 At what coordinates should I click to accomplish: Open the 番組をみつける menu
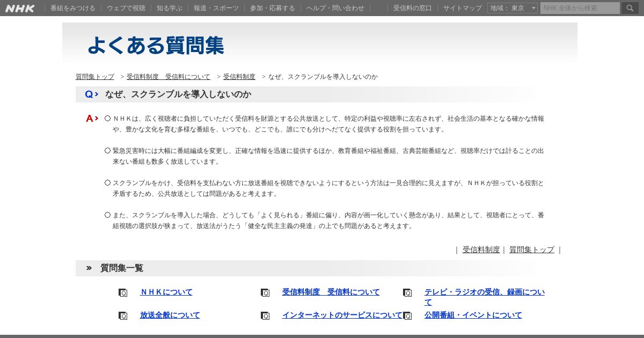pos(73,8)
